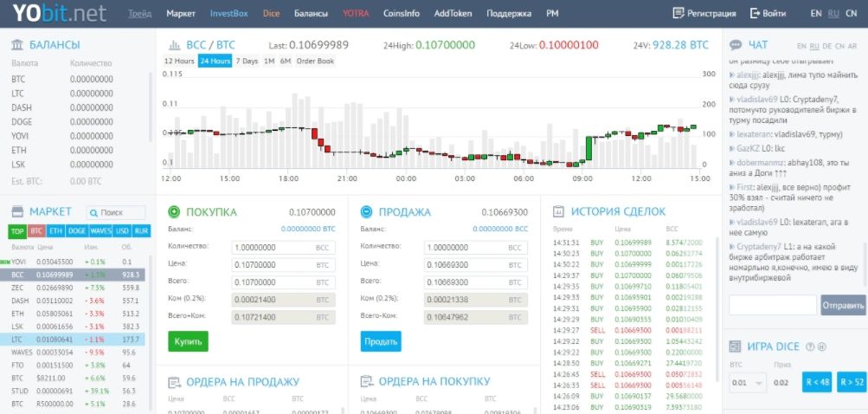868x414 pixels.
Task: Open Трейд in the top navigation
Action: pos(139,13)
